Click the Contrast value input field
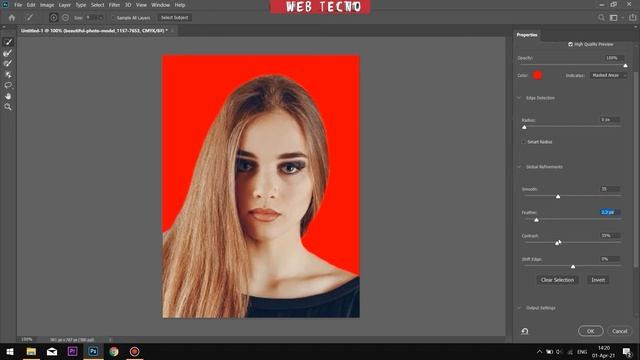This screenshot has width=640, height=360. click(610, 236)
